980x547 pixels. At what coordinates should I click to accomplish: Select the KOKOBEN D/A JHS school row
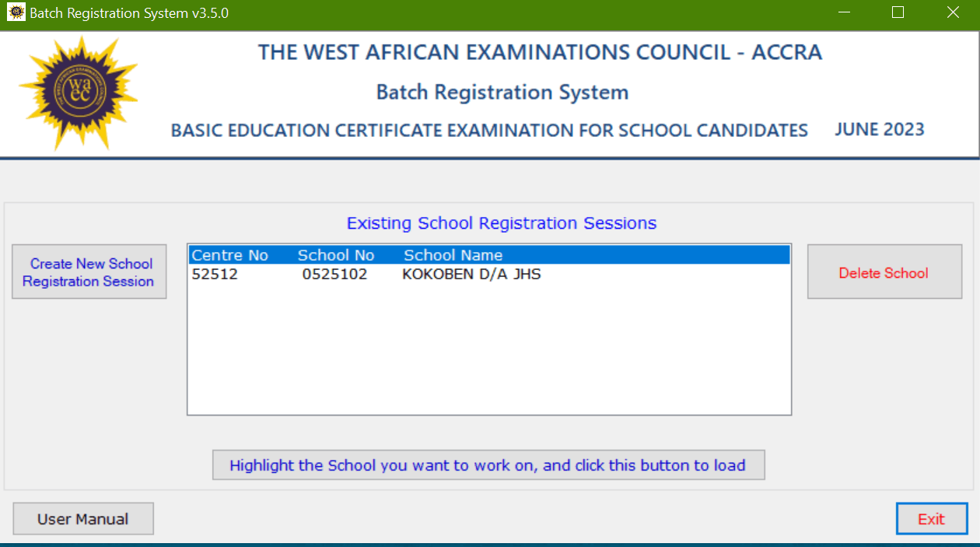pyautogui.click(x=489, y=274)
